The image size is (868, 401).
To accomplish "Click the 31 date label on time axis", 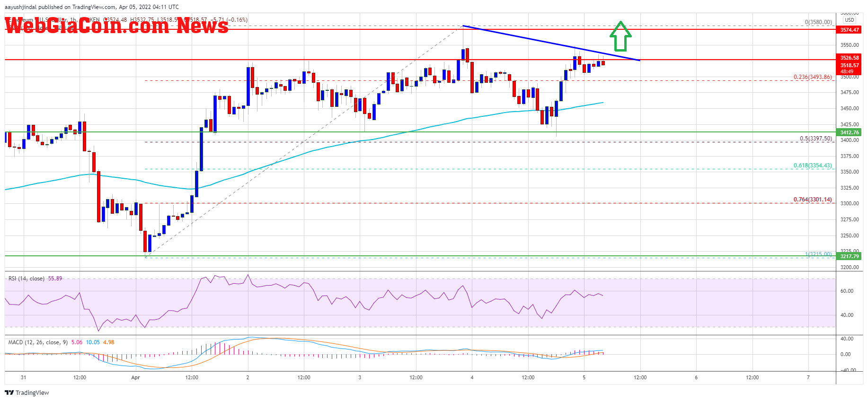I will [24, 377].
